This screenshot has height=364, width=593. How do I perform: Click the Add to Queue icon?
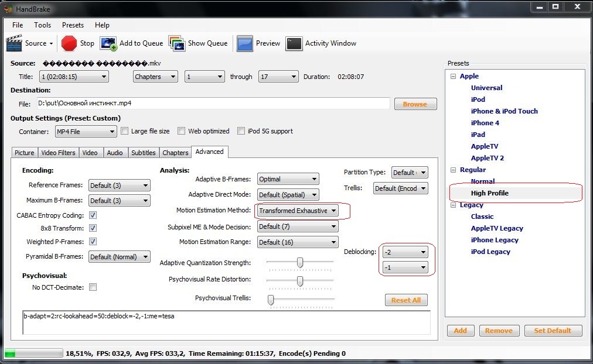coord(108,43)
